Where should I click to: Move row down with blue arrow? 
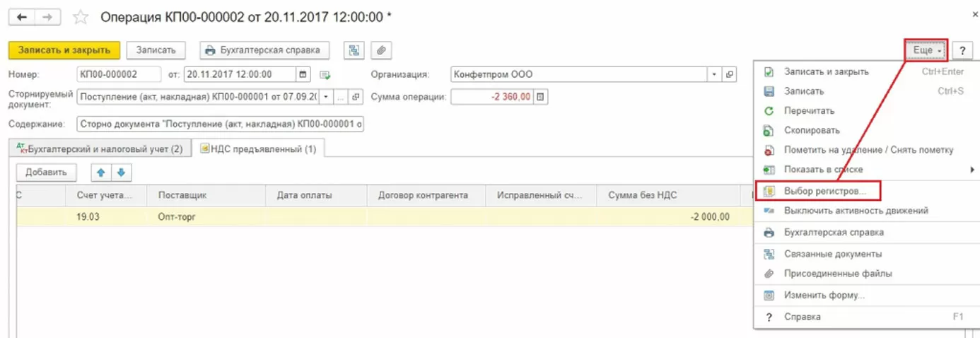(121, 172)
